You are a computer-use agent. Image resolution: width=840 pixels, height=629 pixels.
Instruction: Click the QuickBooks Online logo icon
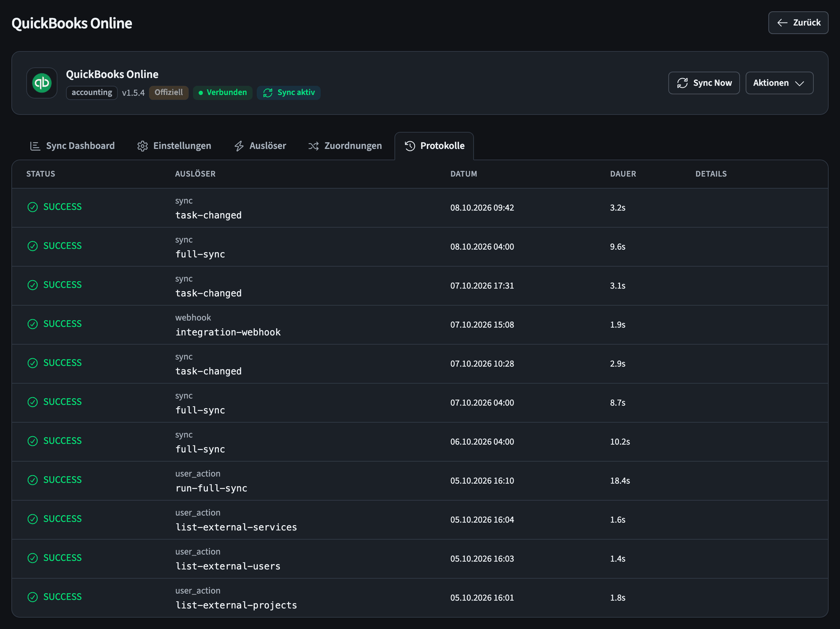tap(42, 83)
